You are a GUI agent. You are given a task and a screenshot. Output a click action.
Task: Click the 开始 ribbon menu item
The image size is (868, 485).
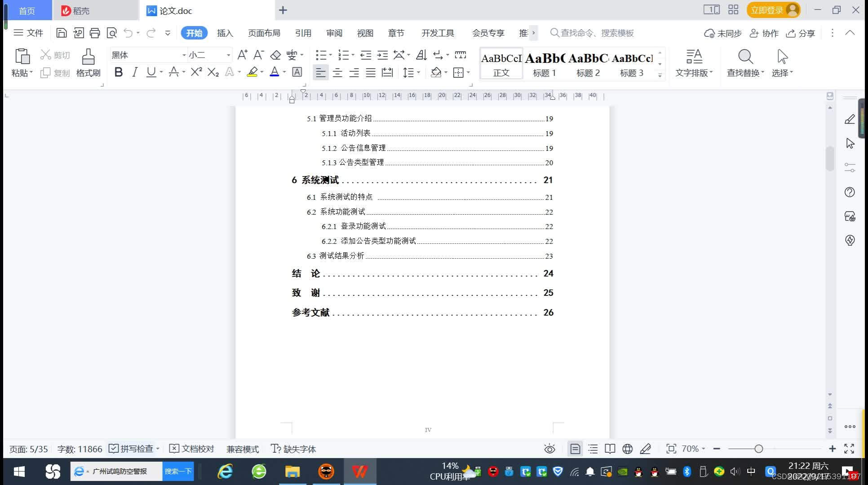194,33
